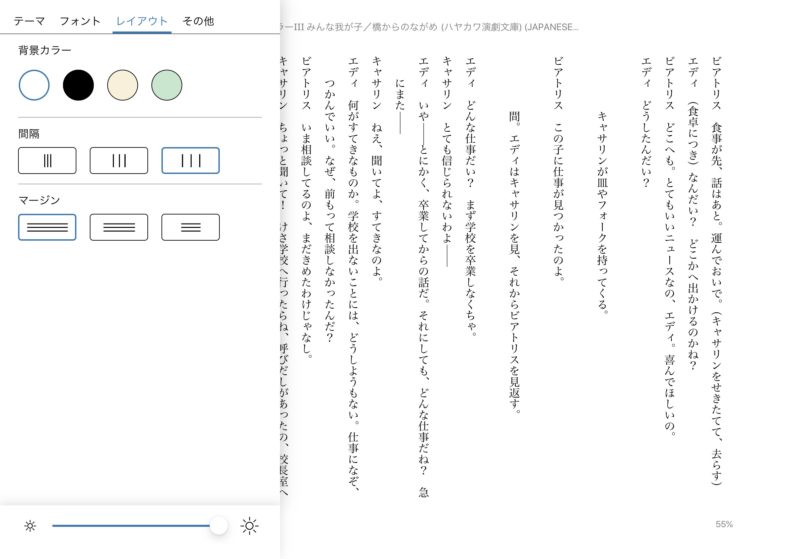Image resolution: width=800 pixels, height=559 pixels.
Task: Click the line エディ どんな仕事だい?
Action: point(470,196)
